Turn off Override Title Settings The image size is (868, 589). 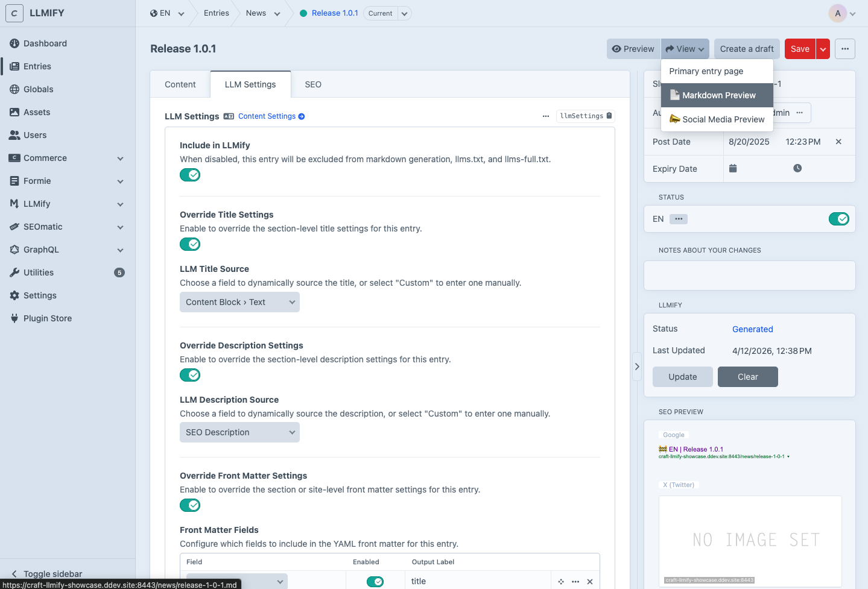pos(190,244)
